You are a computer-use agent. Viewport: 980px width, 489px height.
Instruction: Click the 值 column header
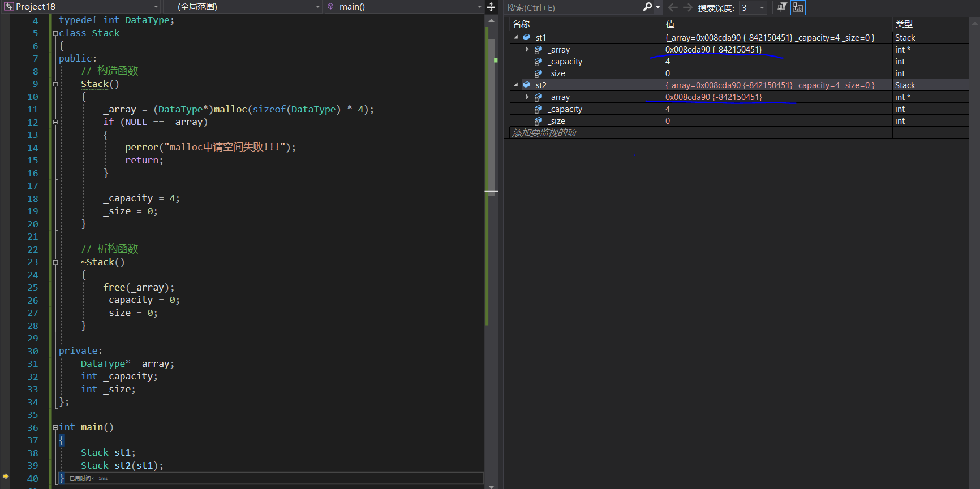(x=670, y=24)
